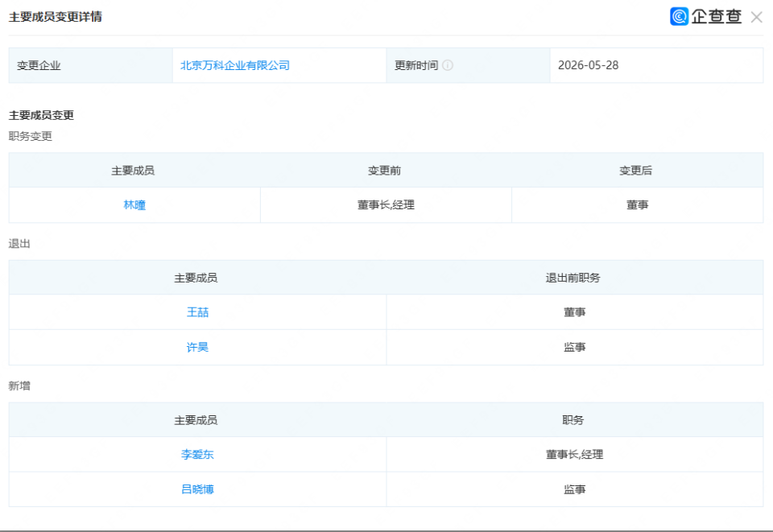Click 吕晓博's role 监事
Screen dimensions: 773x532
575,489
